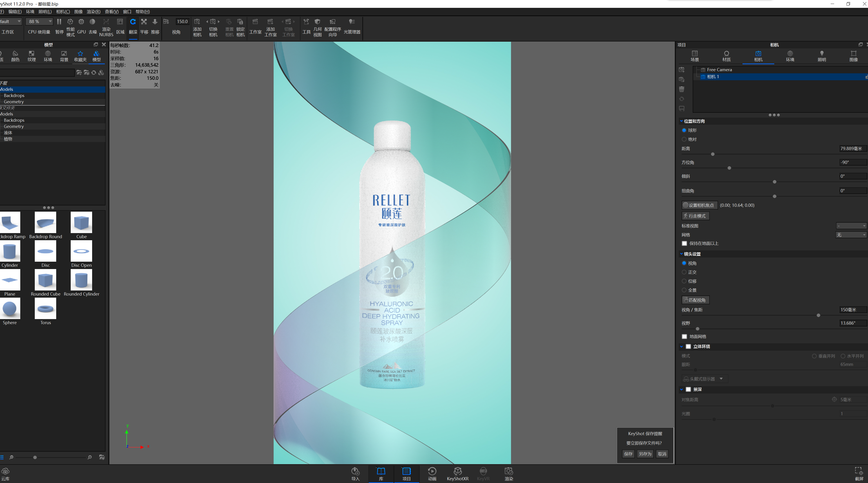Open the workspace dropdown in the toolbar
The height and width of the screenshot is (483, 868).
click(x=11, y=21)
